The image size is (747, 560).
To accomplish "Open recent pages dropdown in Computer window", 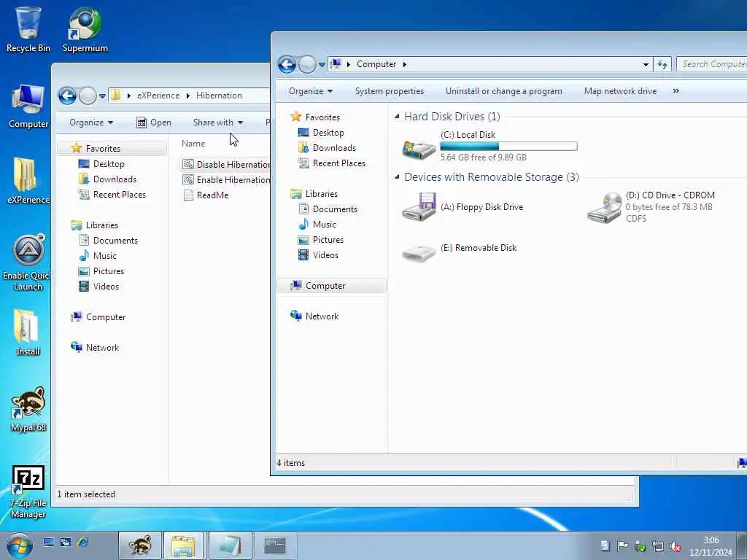I will (x=322, y=64).
